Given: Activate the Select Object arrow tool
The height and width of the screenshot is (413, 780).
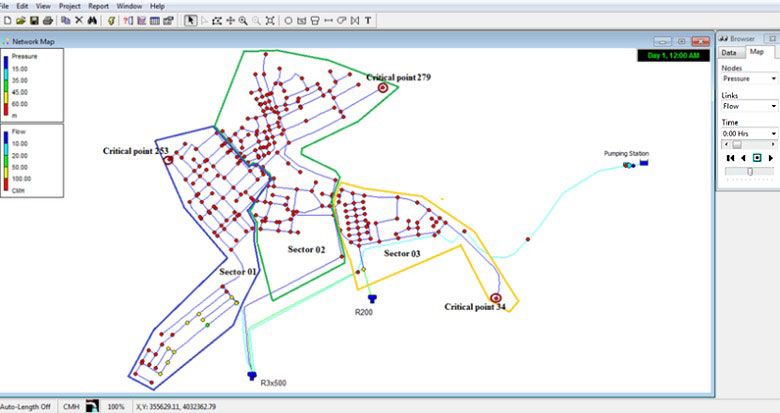Looking at the screenshot, I should click(190, 20).
